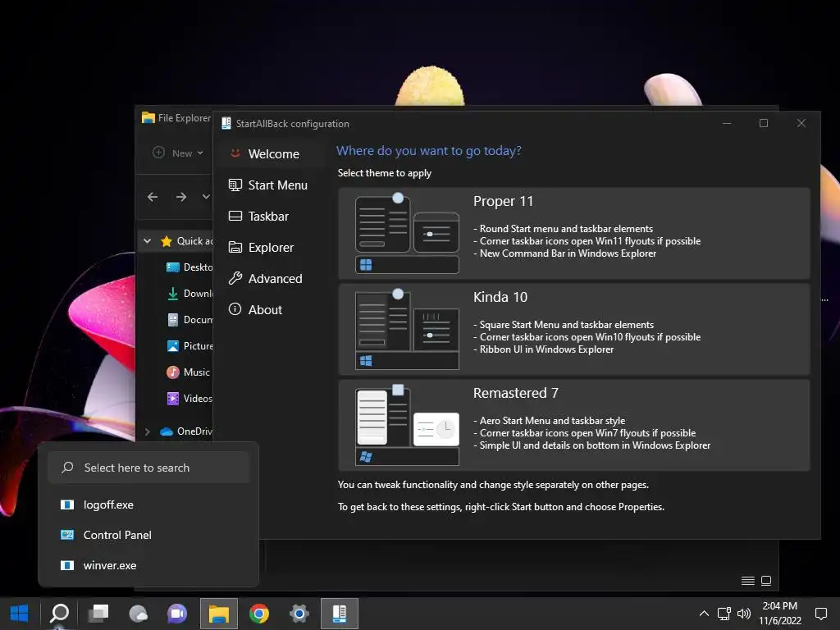Maximize the StartAllBack configuration window
Viewport: 840px width, 630px height.
point(764,123)
